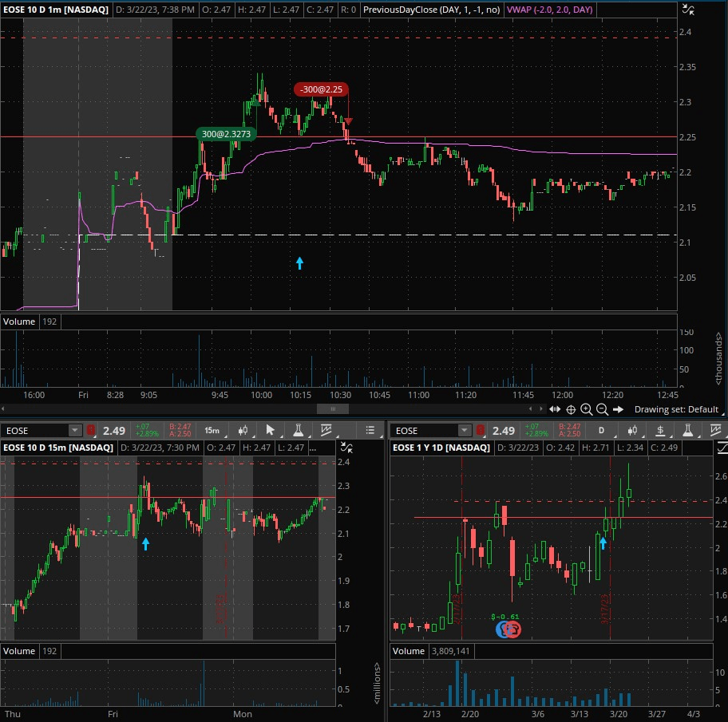Click the PreviousDayClose (DAY, 1, -1, no) study label
Image resolution: width=728 pixels, height=722 pixels.
click(x=431, y=10)
